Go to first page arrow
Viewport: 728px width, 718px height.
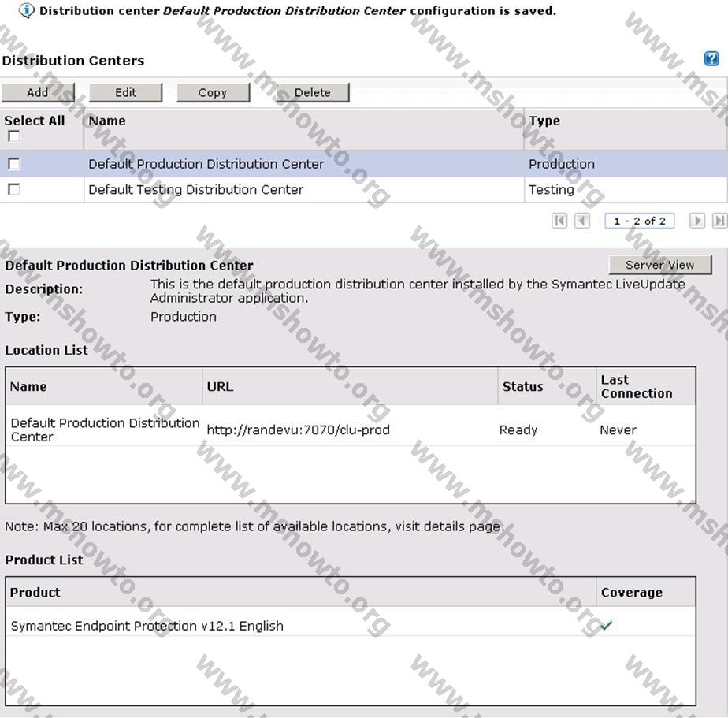pyautogui.click(x=559, y=221)
